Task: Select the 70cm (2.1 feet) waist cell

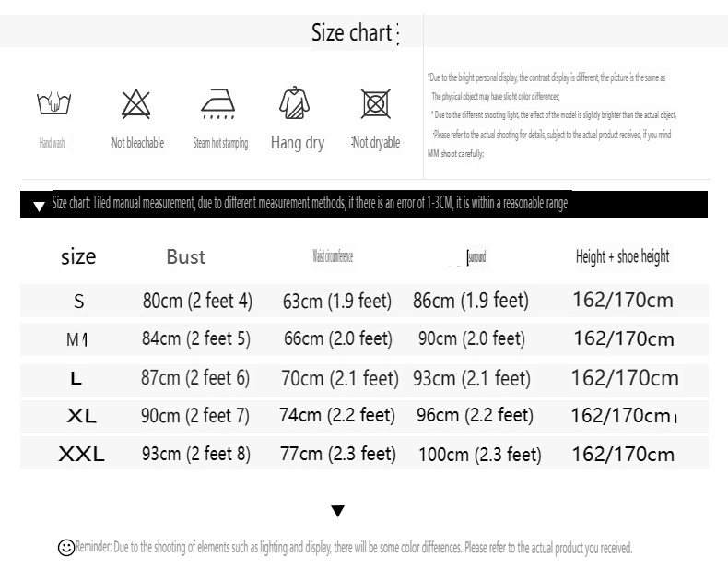Action: [338, 378]
